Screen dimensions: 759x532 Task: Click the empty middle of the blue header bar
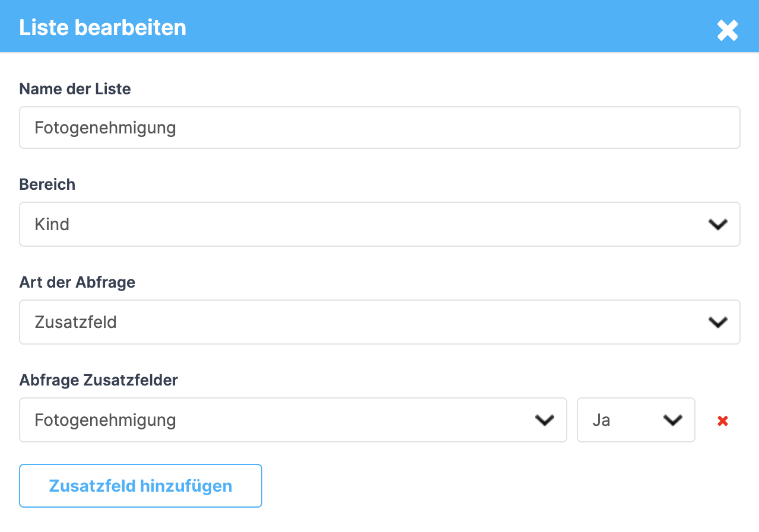click(x=415, y=27)
